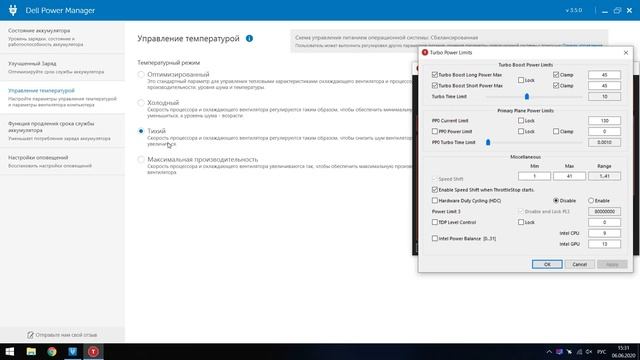Image resolution: width=640 pixels, height=360 pixels.
Task: Click the Intel CPU balance field
Action: pos(604,233)
